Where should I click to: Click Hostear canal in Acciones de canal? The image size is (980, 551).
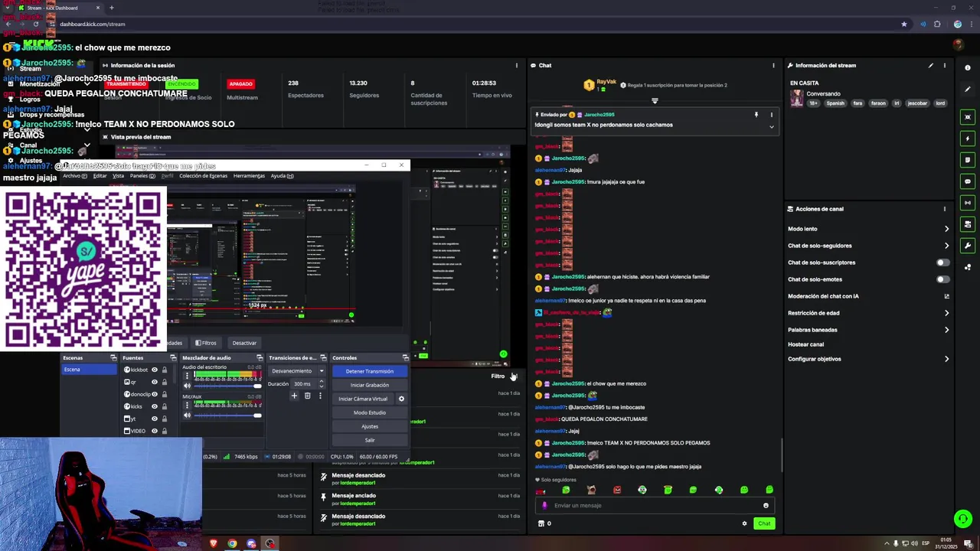click(x=805, y=344)
